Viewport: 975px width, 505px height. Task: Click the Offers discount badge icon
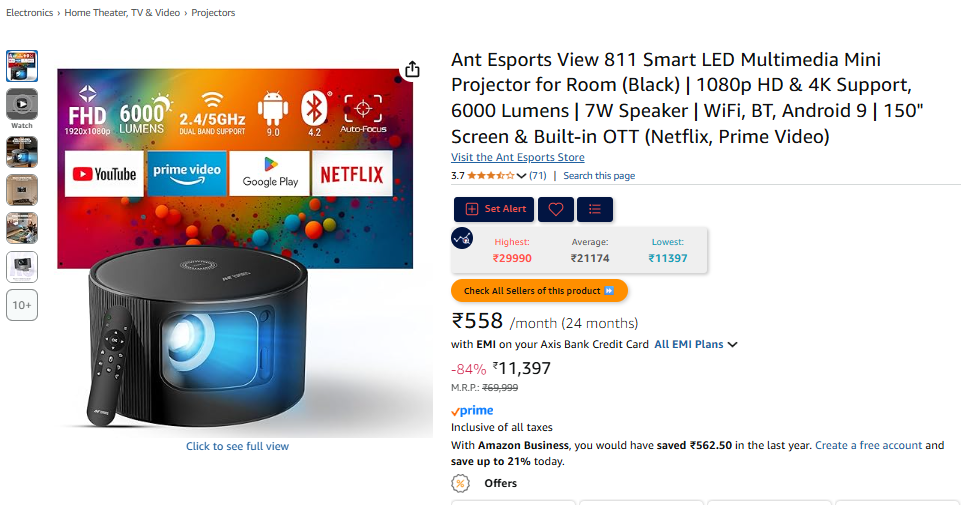[x=460, y=483]
